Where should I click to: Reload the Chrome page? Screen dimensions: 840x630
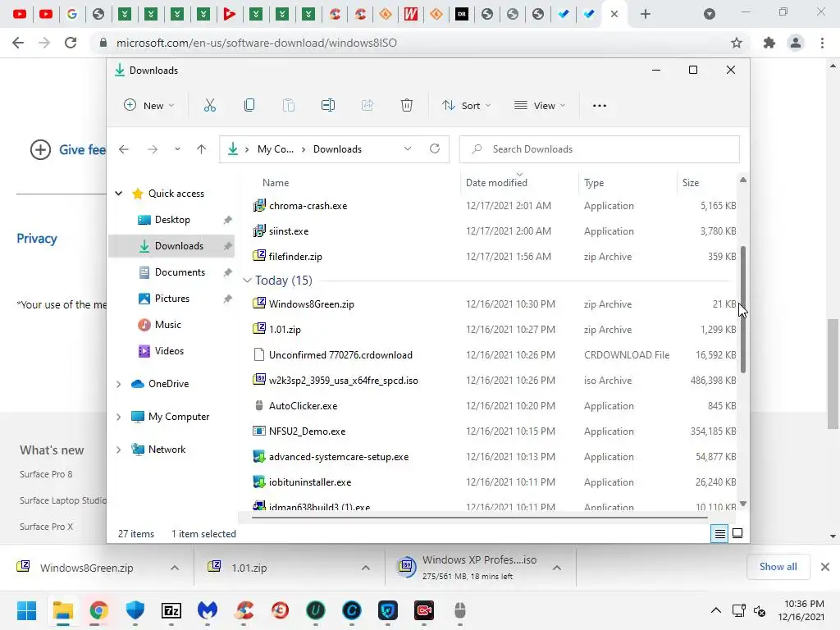click(x=71, y=43)
